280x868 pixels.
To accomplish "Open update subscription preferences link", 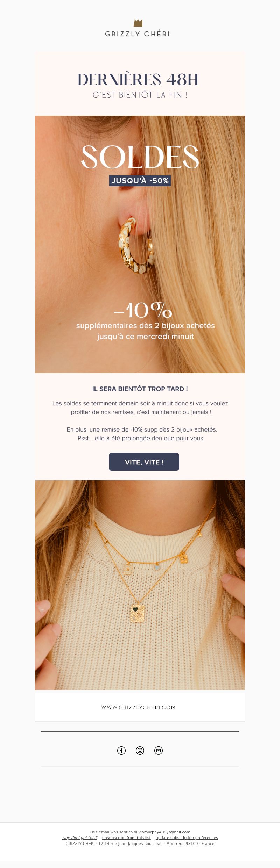I will click(187, 838).
